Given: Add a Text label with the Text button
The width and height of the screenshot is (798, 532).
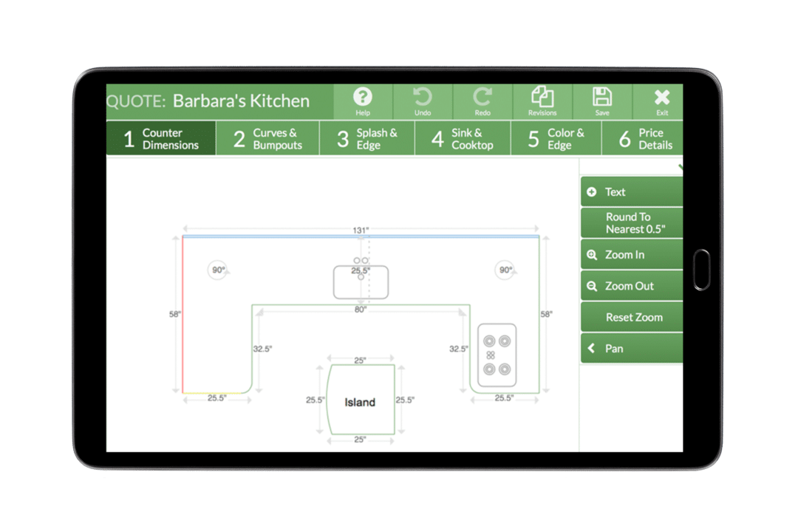Looking at the screenshot, I should [632, 192].
